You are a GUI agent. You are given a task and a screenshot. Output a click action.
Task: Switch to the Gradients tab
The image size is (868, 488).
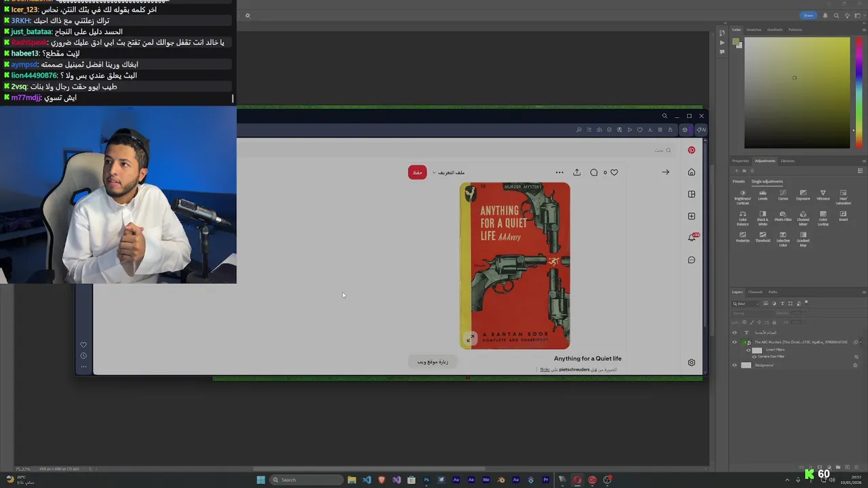tap(775, 30)
